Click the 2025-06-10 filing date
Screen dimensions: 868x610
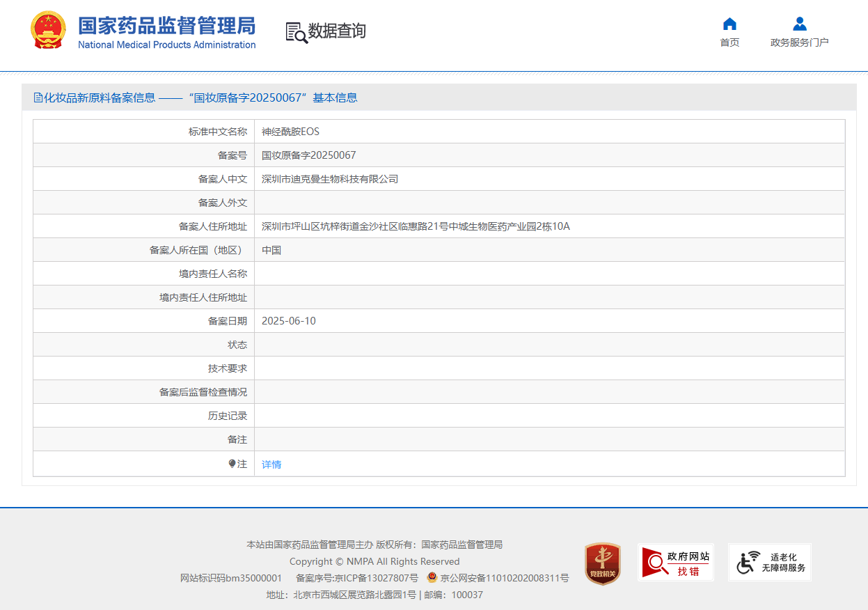point(289,321)
